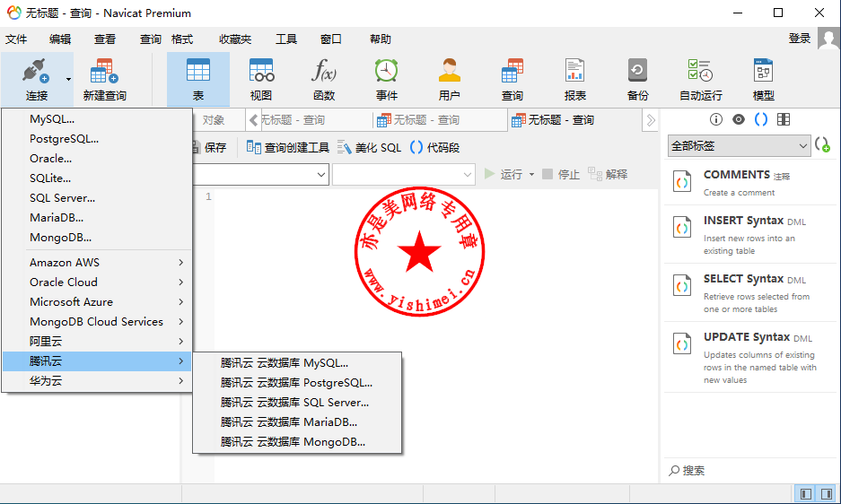Select the UPDATE Syntax snippet
Screen dimensions: 841x504
[x=749, y=357]
